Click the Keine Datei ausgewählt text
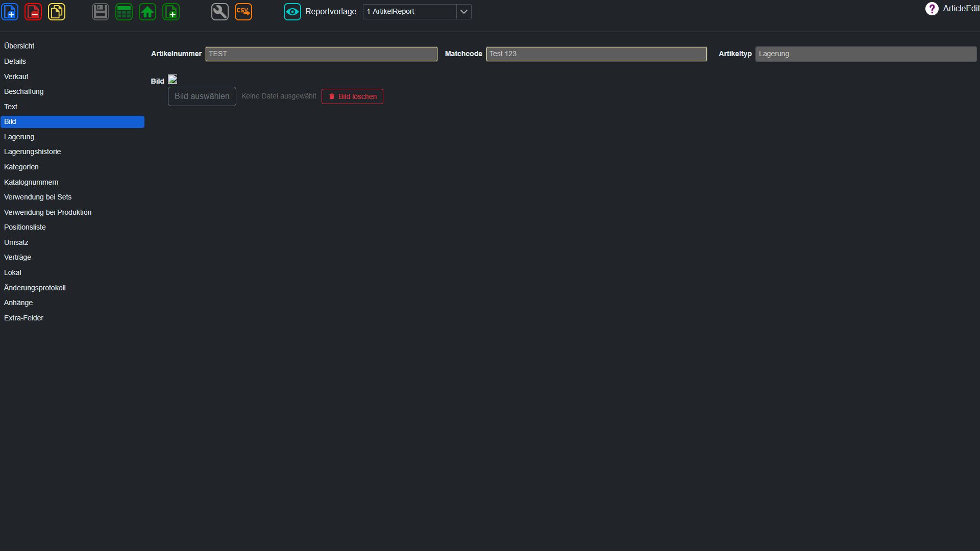The image size is (980, 551). 279,96
